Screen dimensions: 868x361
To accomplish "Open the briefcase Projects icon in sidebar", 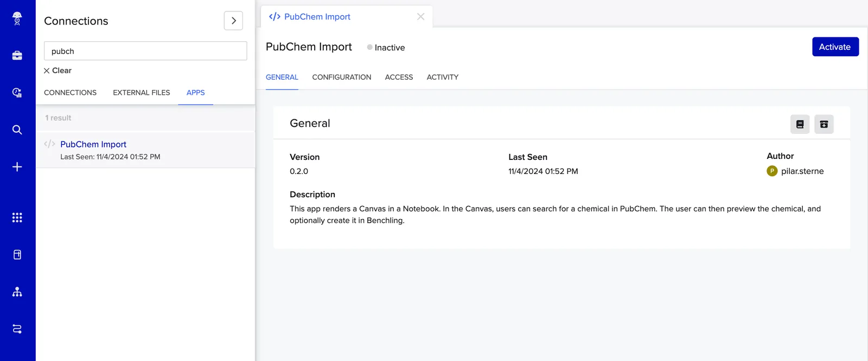I will 17,55.
